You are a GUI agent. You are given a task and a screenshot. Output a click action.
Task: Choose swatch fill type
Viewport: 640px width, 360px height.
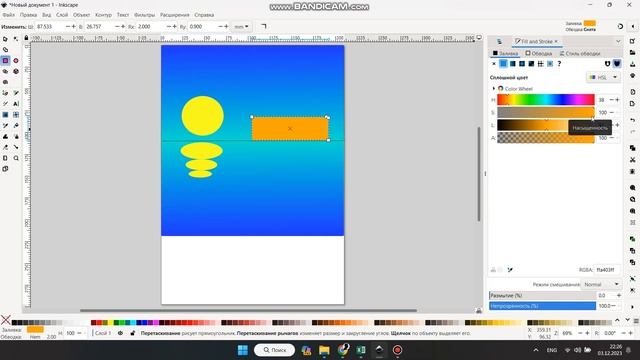pos(550,64)
